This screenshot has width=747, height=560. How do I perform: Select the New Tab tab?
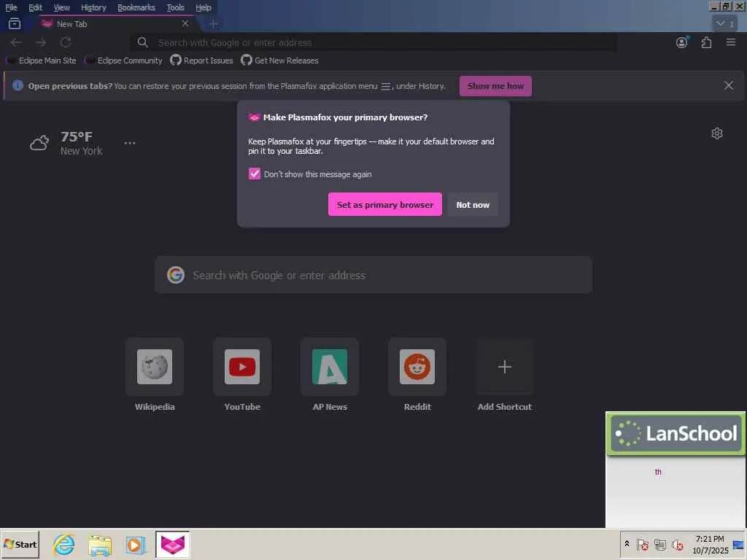115,24
